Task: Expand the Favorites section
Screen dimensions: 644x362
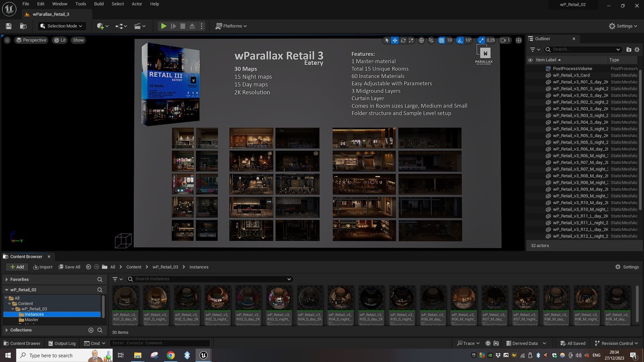Action: [7, 280]
